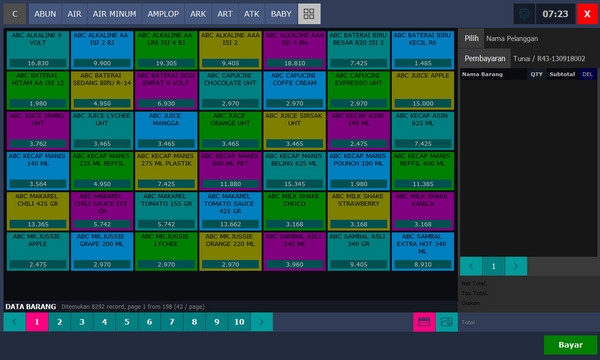
Task: Jump to product page 10
Action: pos(240,322)
